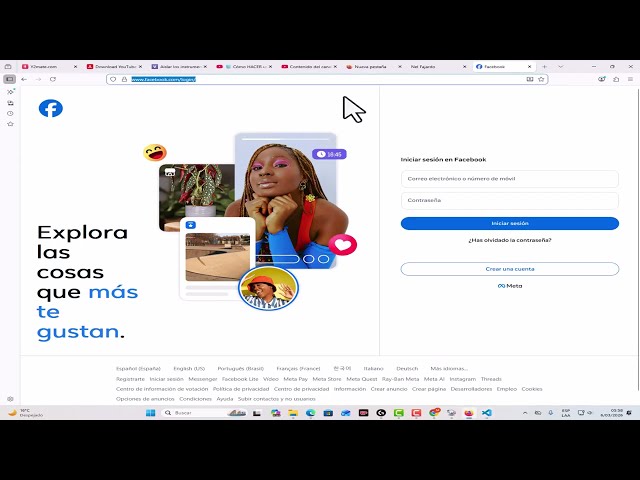Click the Facebook logo

[x=51, y=108]
